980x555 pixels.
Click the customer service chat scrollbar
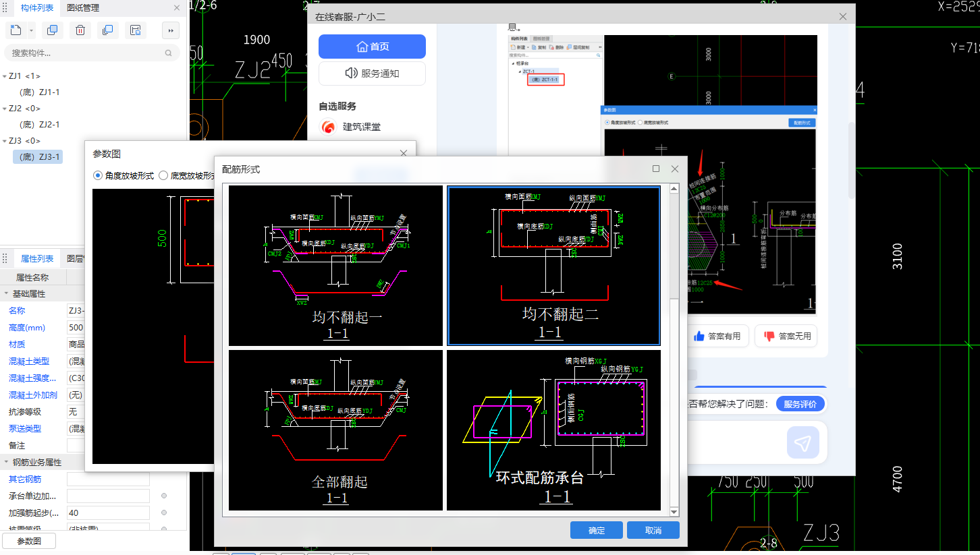click(851, 160)
